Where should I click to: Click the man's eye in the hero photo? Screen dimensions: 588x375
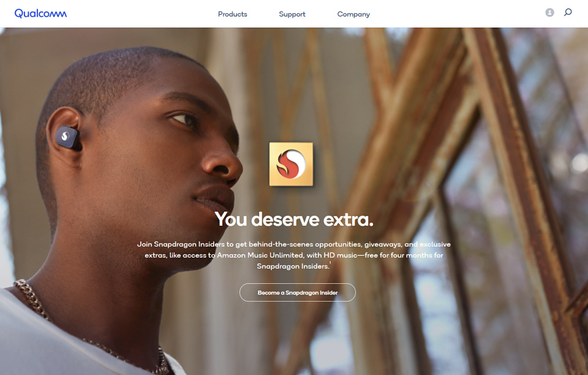click(184, 120)
